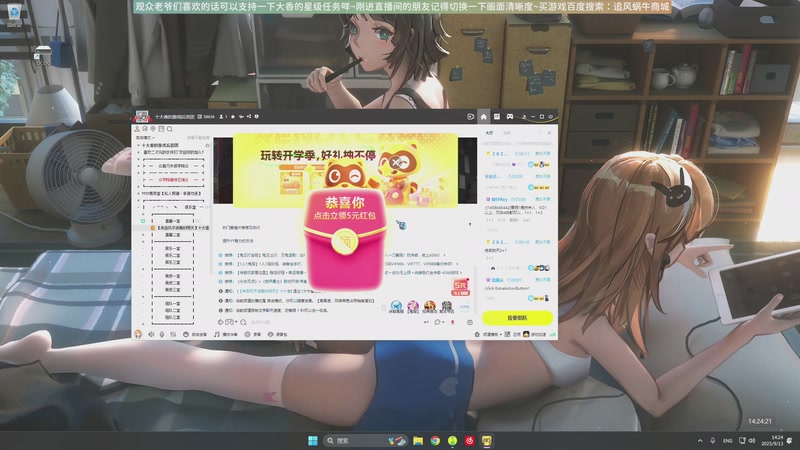Select 组队三室 sub-channel

tap(172, 317)
